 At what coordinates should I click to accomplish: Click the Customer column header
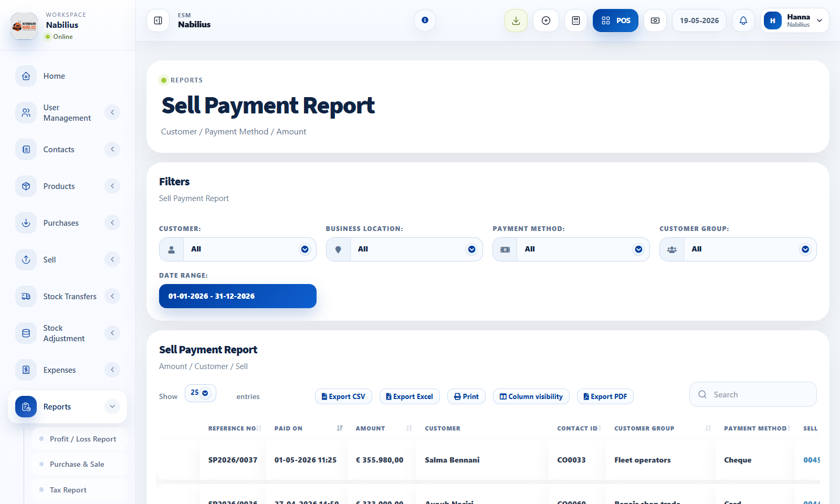[443, 428]
